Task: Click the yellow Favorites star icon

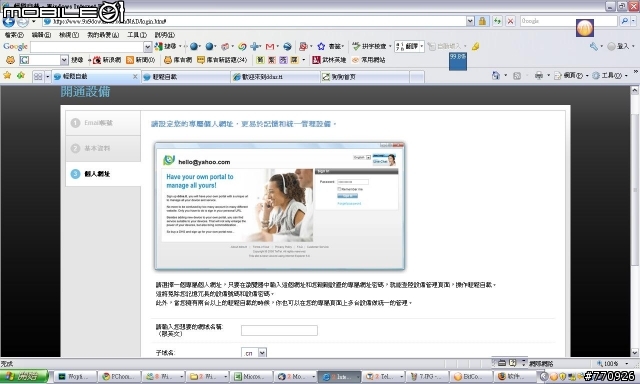Action: pos(7,76)
